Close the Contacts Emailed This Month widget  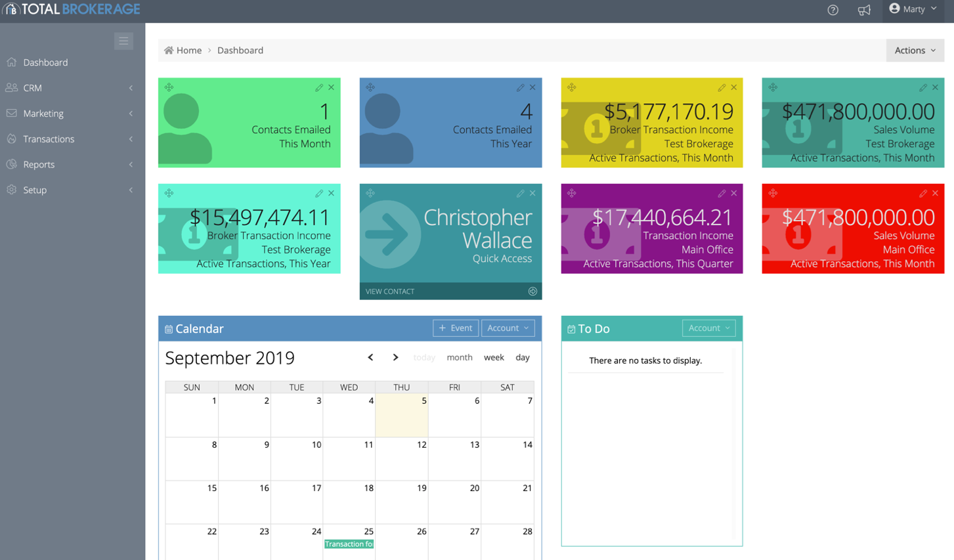332,87
